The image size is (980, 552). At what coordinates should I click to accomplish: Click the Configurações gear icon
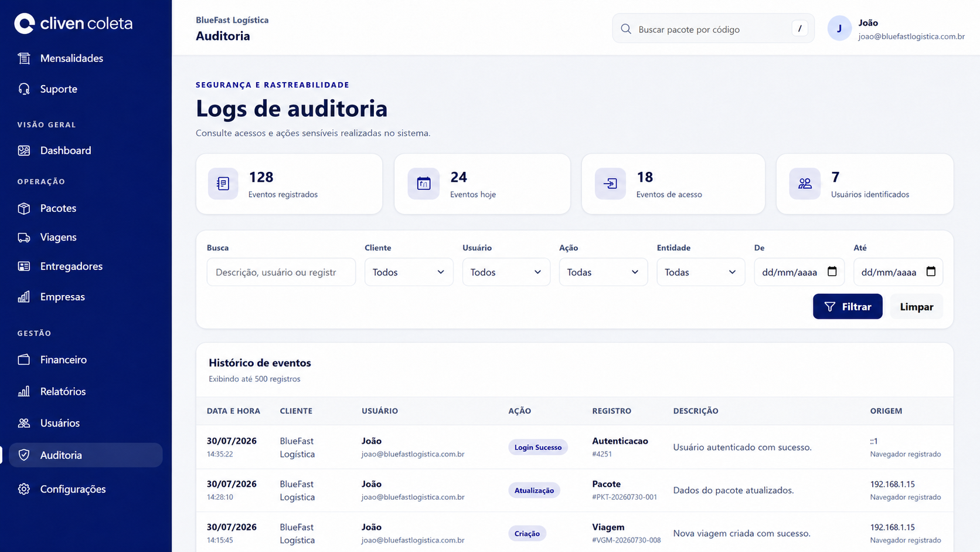click(x=24, y=489)
